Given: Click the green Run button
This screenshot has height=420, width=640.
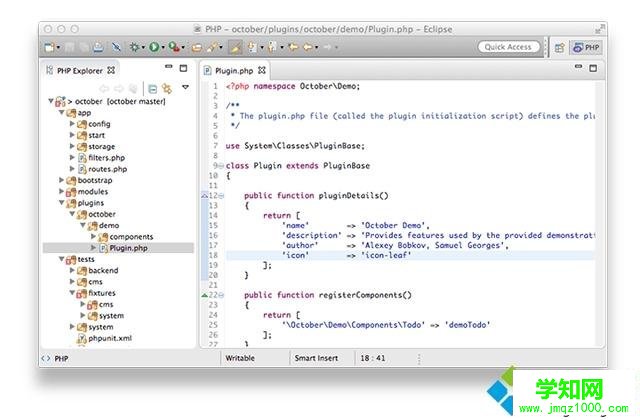Looking at the screenshot, I should pyautogui.click(x=154, y=47).
